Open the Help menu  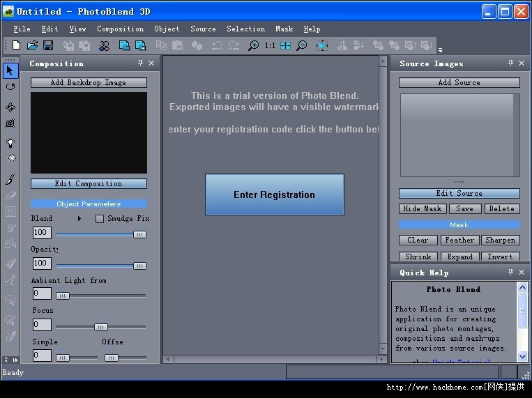312,29
